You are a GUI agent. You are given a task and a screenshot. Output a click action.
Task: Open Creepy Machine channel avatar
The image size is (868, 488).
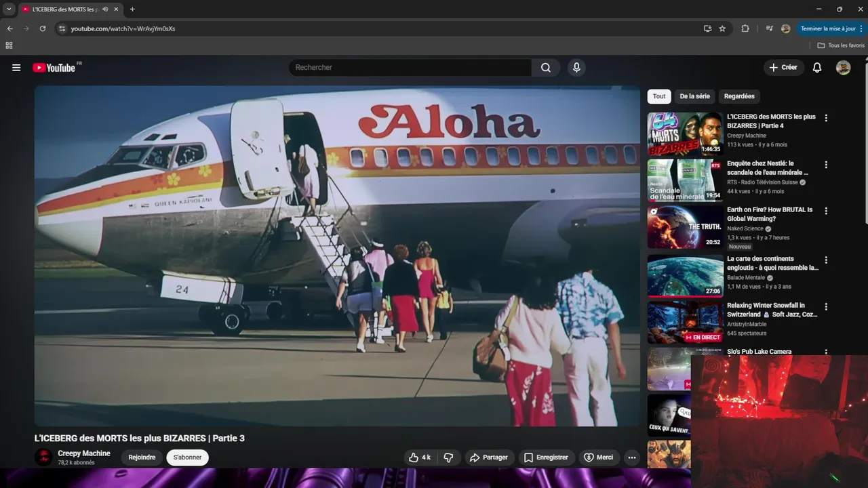pos(43,457)
